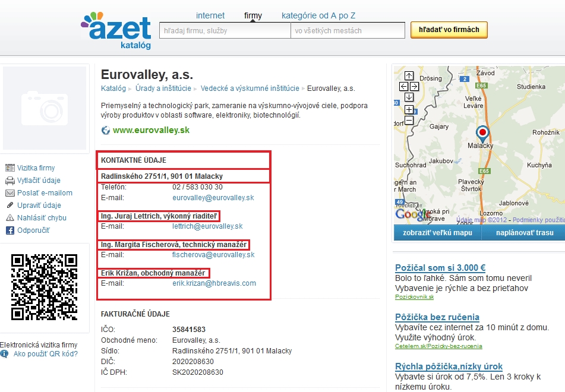Focus the 'vo všetkých mestách' city field

[348, 31]
